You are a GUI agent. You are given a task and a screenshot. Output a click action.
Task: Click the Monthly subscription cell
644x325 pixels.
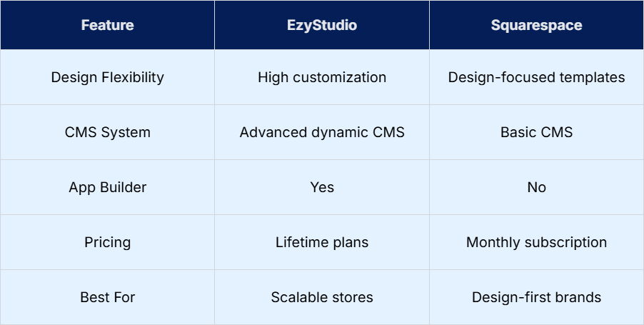tap(536, 242)
